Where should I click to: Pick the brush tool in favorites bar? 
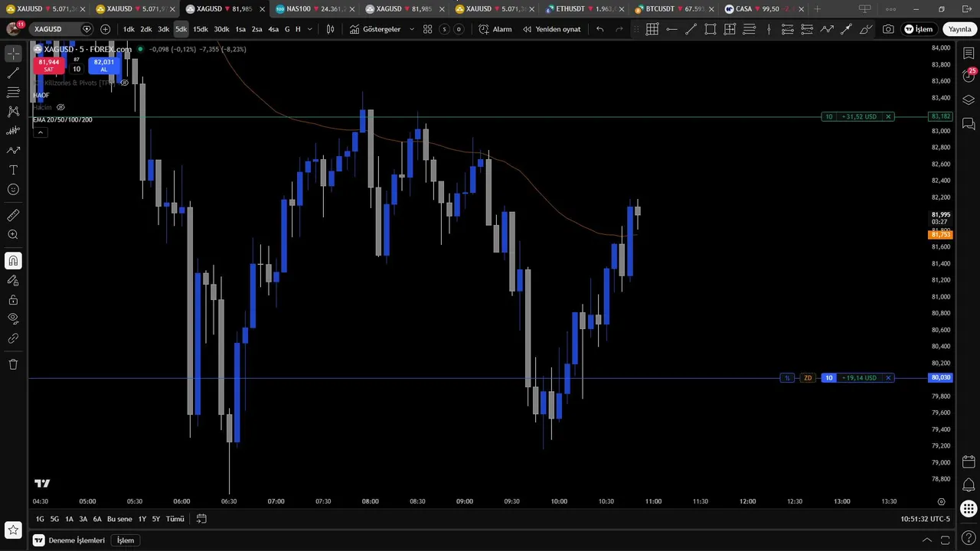click(x=866, y=29)
